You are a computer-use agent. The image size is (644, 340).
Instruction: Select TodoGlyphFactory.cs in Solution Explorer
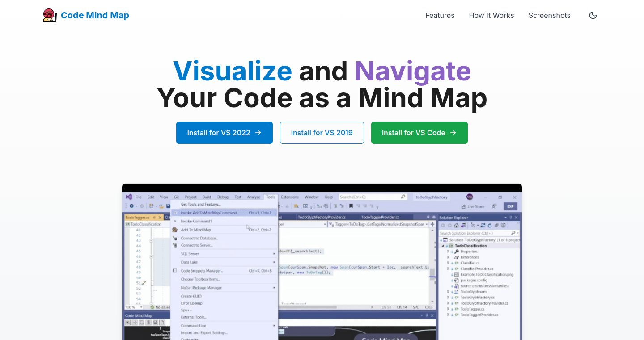click(477, 298)
